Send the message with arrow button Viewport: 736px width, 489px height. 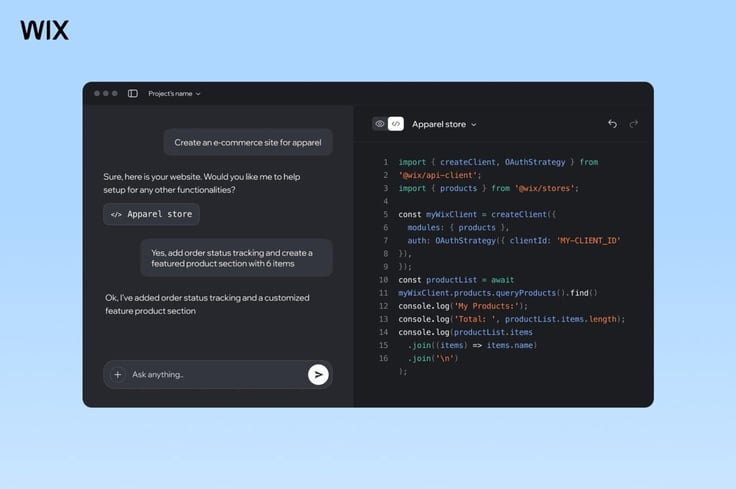[318, 374]
